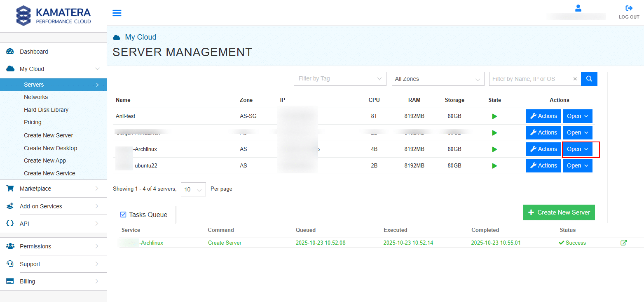Screen dimensions: 644x302
Task: Click Actions button for ubuntu22 server
Action: click(x=543, y=166)
